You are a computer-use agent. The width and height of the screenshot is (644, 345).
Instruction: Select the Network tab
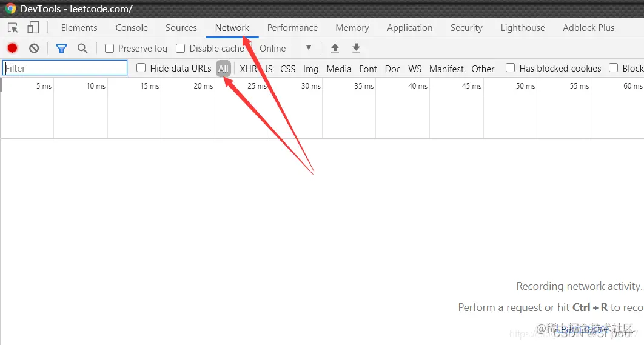(232, 27)
